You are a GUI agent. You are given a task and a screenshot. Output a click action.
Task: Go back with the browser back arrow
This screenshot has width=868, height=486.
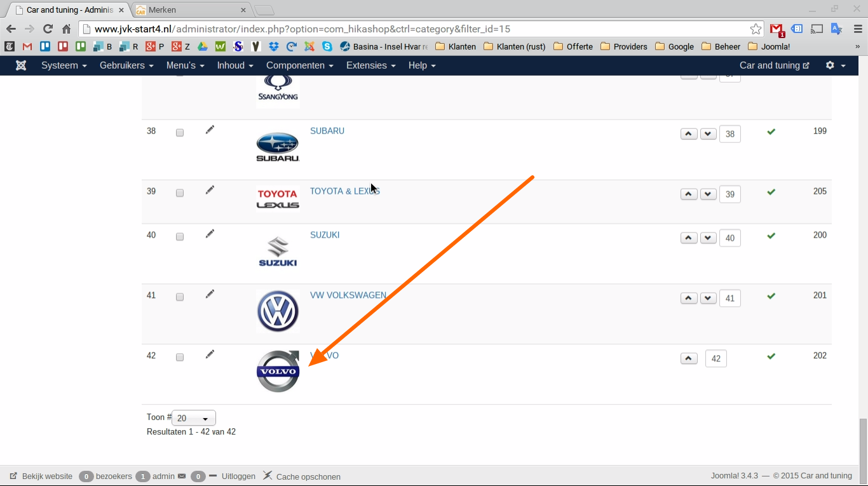click(11, 29)
